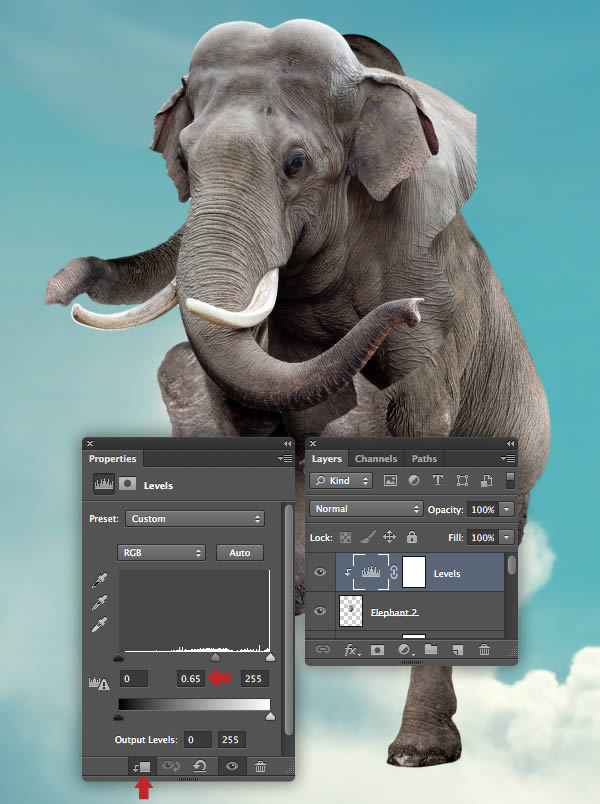
Task: Click the Layers panel scrollbar
Action: tap(511, 565)
